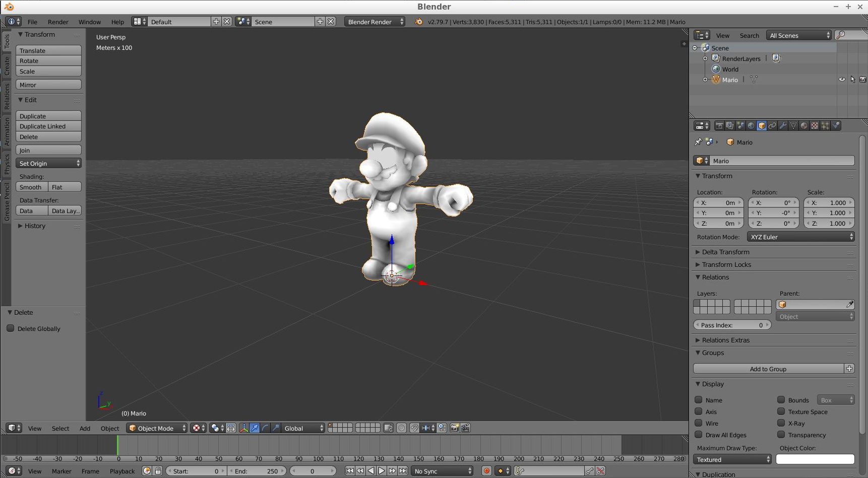This screenshot has height=478, width=868.
Task: Click the Smooth shading button
Action: coord(32,187)
